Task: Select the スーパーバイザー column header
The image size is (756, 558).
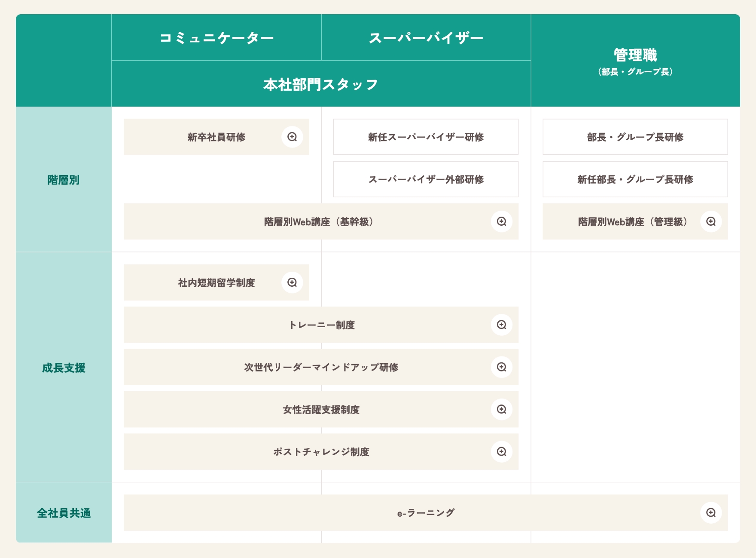Action: (426, 38)
